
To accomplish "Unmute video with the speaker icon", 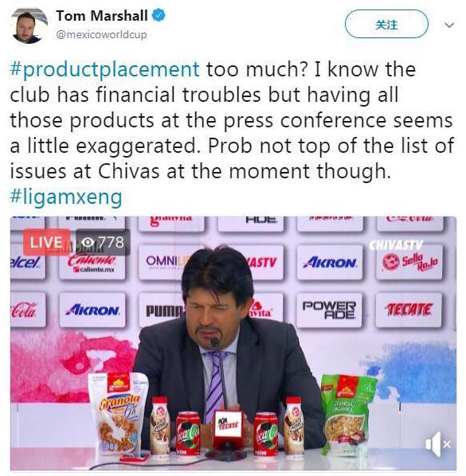I will coord(437,444).
